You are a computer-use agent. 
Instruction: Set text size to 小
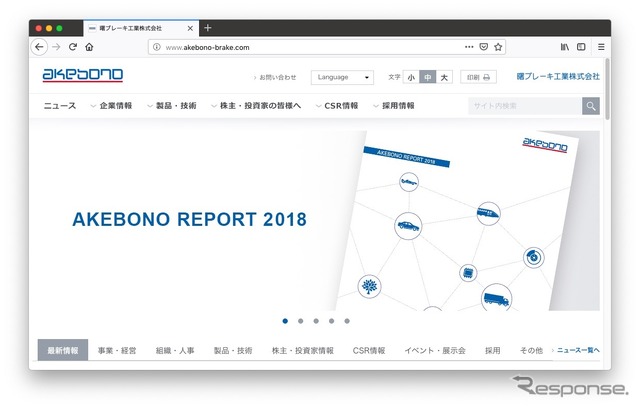(411, 77)
